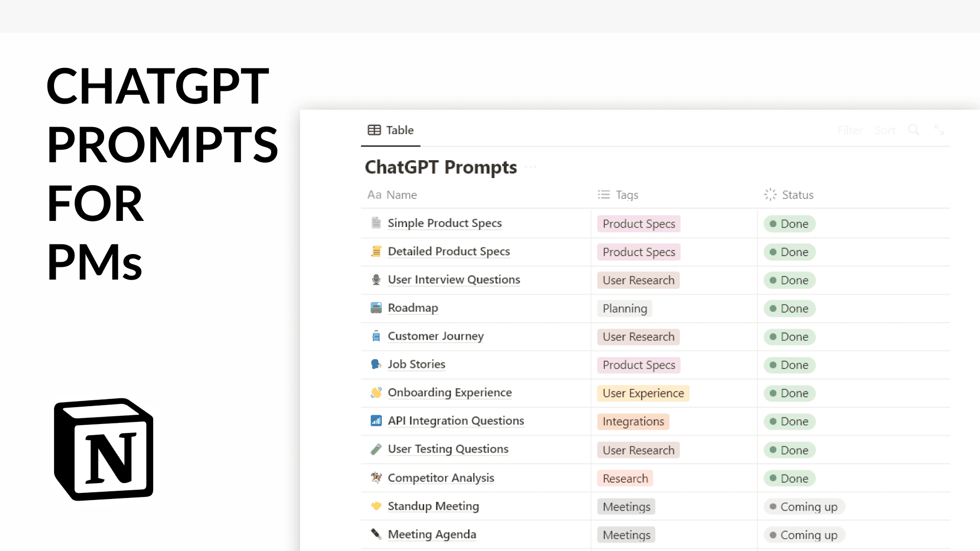The image size is (980, 551).
Task: Open the Sort menu
Action: (885, 130)
